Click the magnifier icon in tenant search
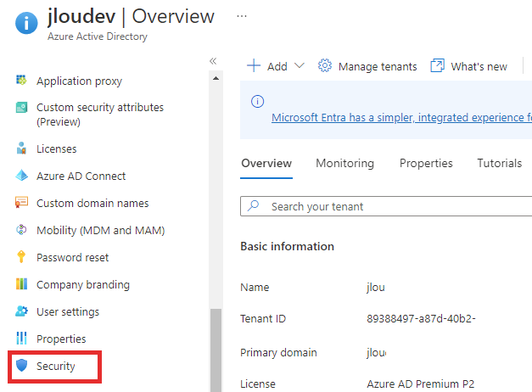The width and height of the screenshot is (532, 392). [254, 205]
